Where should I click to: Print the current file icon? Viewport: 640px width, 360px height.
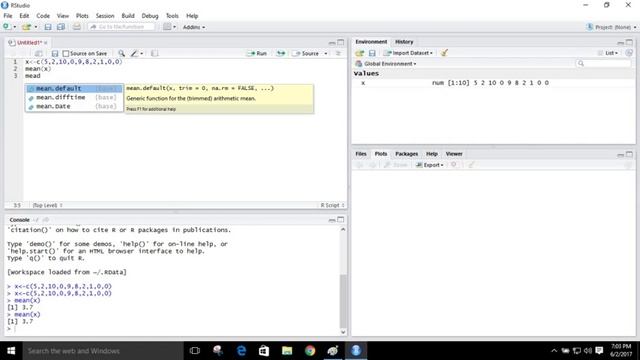76,27
